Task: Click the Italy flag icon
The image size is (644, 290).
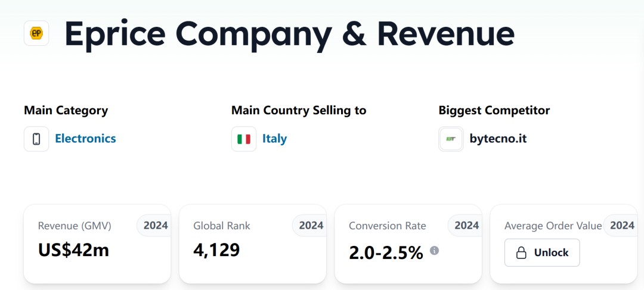Action: [244, 139]
